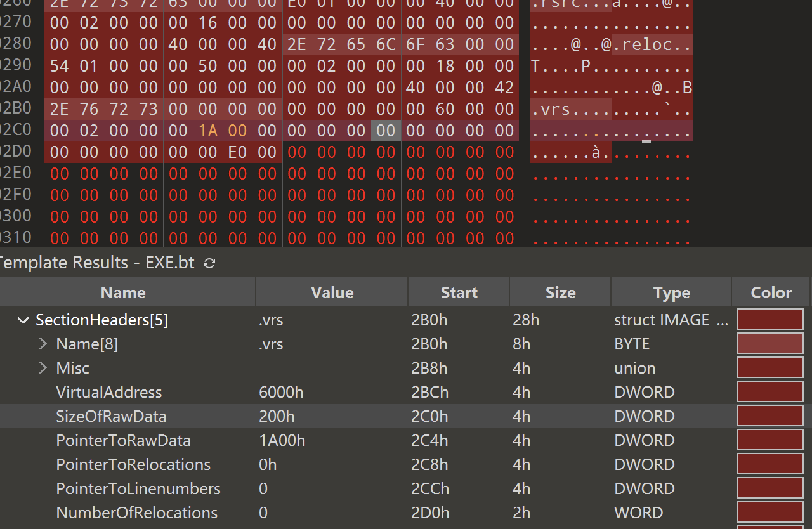
Task: Open color swatch for Name[8] row
Action: point(770,344)
